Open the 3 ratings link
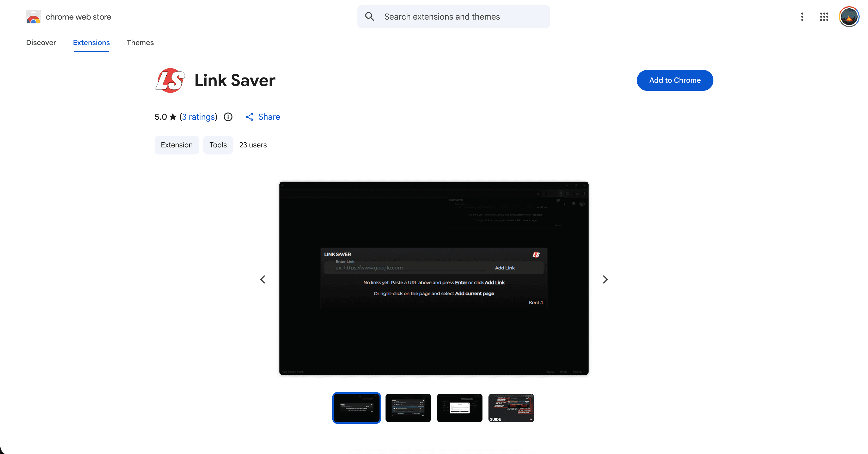 click(198, 117)
